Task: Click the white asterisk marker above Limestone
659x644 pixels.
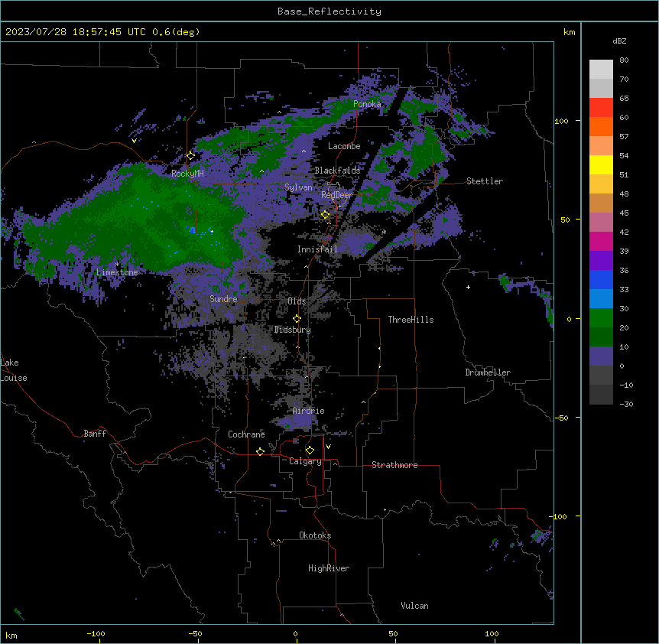Action: [x=117, y=265]
